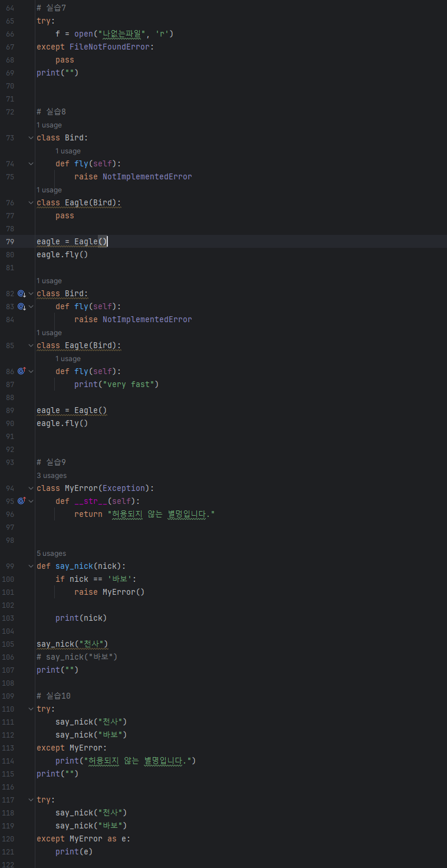Collapse the MyError class on line 94
447x868 pixels.
click(x=31, y=488)
